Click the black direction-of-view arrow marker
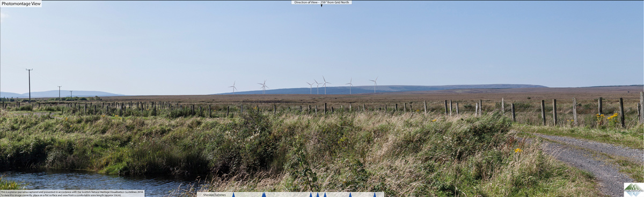The image size is (644, 197). 321,5
